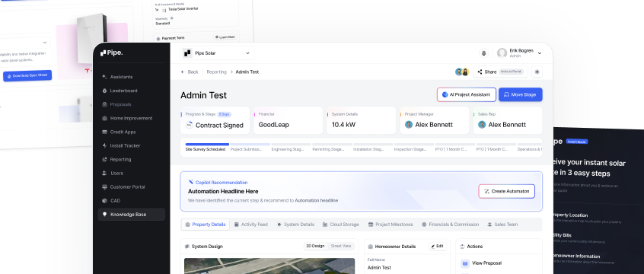Switch to the Activity Feed tab
The width and height of the screenshot is (644, 274).
[250, 225]
